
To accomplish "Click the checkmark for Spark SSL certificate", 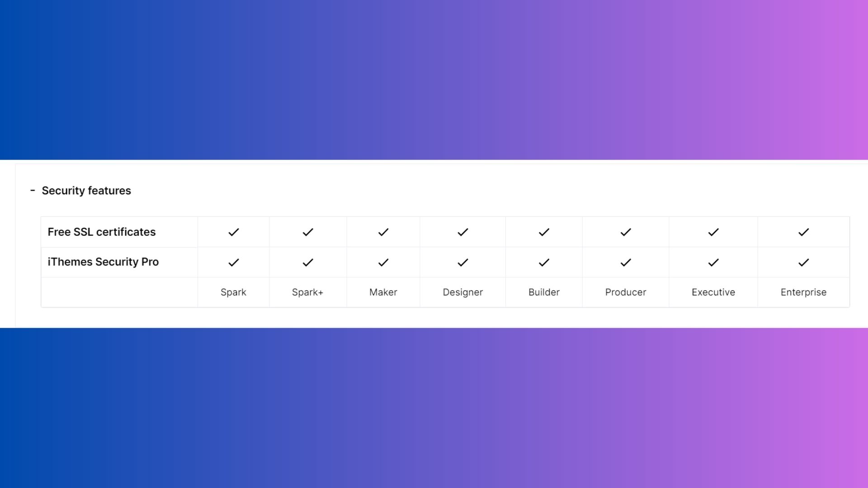I will tap(233, 232).
